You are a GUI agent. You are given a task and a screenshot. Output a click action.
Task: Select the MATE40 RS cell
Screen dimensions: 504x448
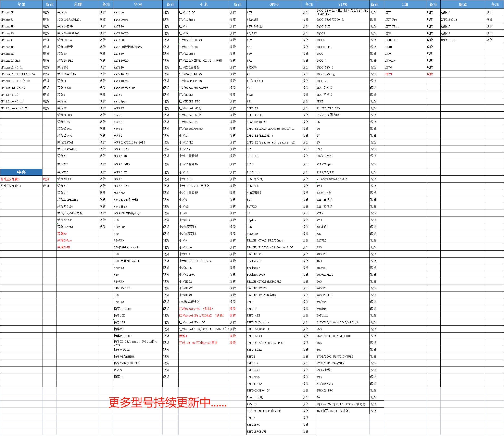(x=121, y=74)
